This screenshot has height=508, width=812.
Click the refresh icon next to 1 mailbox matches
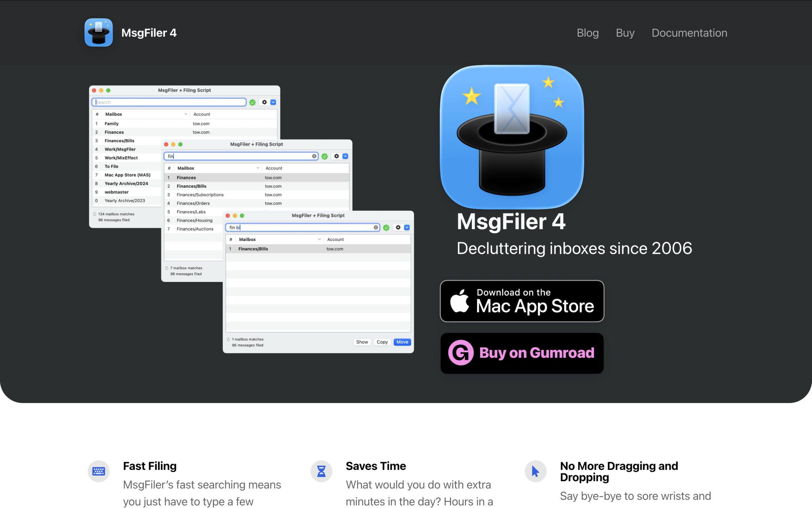point(228,339)
